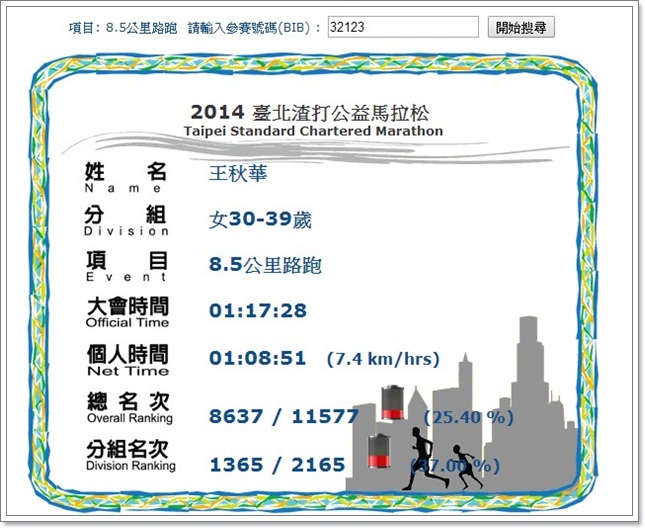Viewport: 645px width, 528px height.
Task: Click the overall ranking 8637 / 11577
Action: [x=284, y=417]
